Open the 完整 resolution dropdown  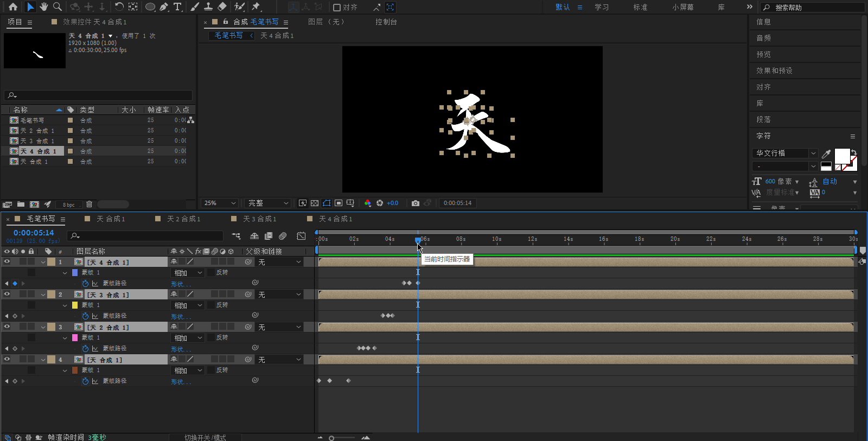pos(268,203)
